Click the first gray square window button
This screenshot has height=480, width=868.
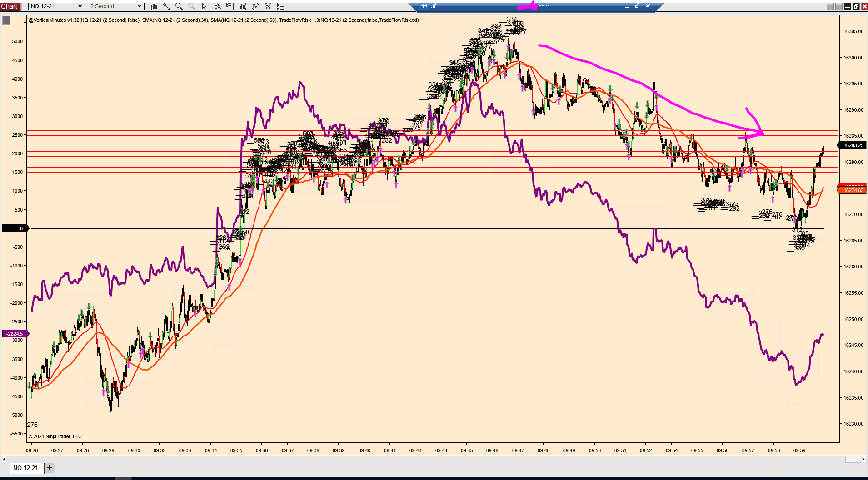(830, 6)
